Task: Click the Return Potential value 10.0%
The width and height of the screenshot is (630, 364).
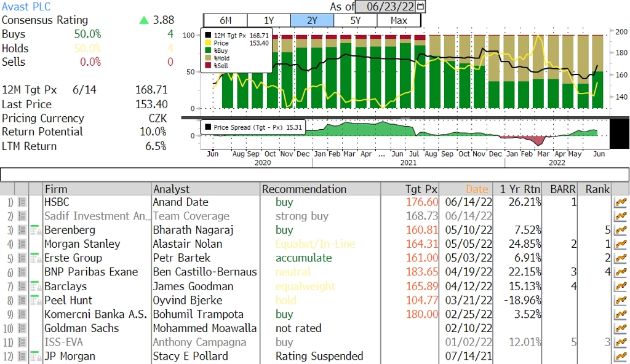Action: 153,132
